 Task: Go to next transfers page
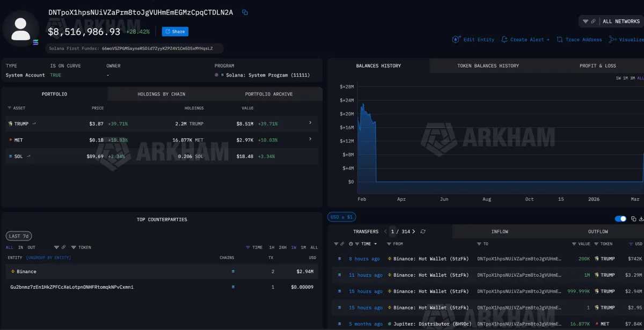[414, 231]
